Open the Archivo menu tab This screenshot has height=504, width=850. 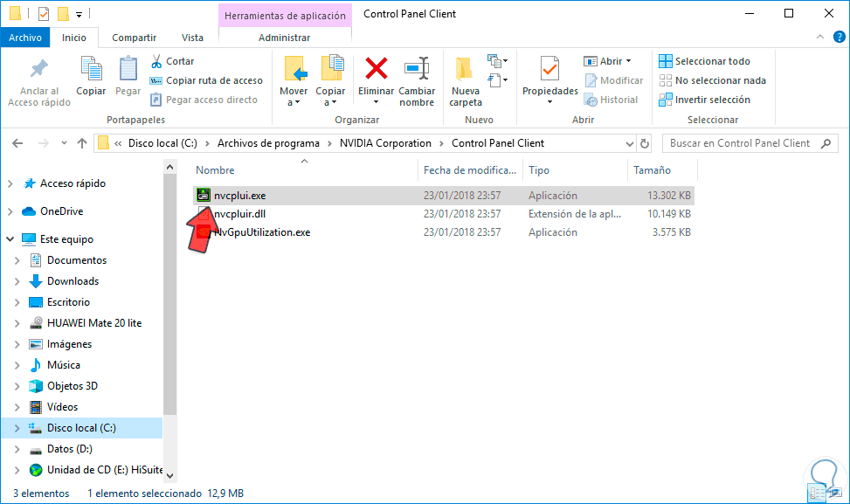pyautogui.click(x=25, y=38)
